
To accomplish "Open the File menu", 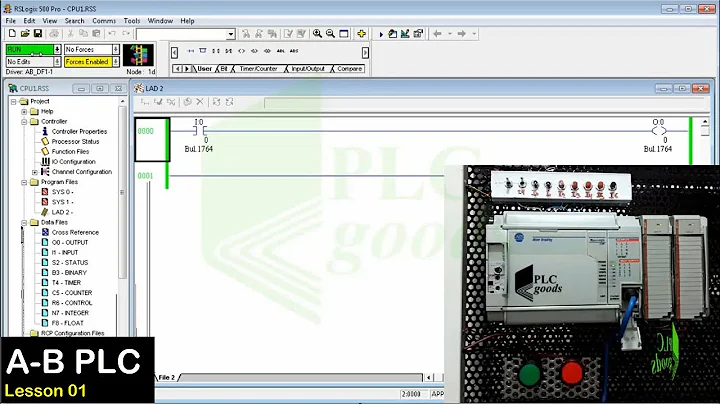I will click(x=11, y=21).
